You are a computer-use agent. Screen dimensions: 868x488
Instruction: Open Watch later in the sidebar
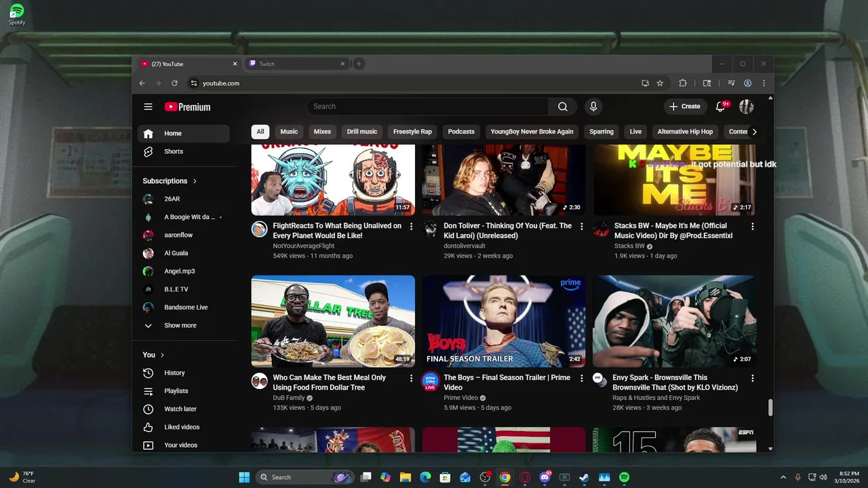point(184,409)
